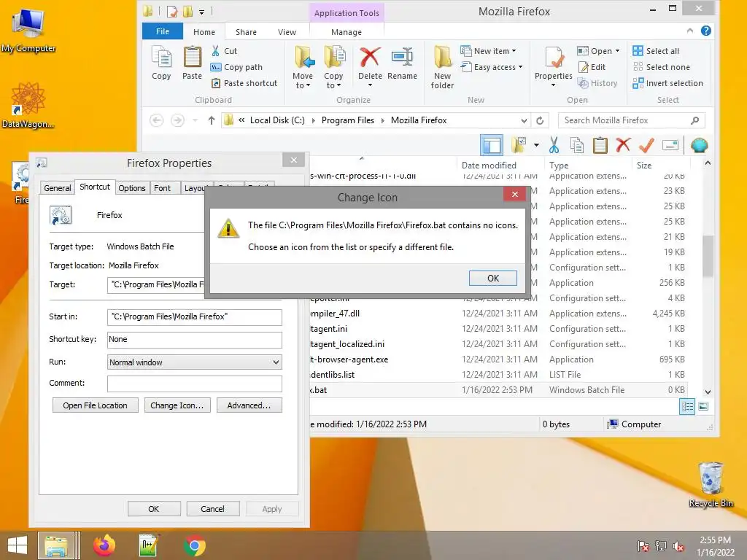Click the Help question mark icon
747x560 pixels.
click(x=706, y=31)
